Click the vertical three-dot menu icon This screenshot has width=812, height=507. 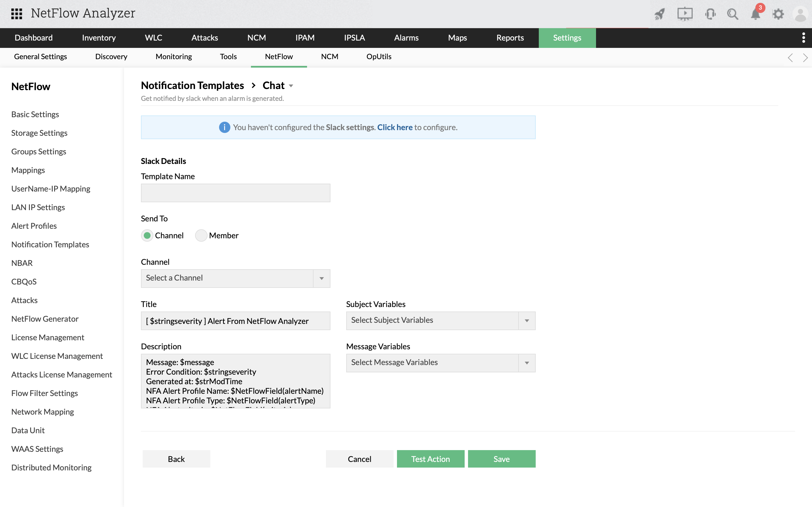pos(803,37)
